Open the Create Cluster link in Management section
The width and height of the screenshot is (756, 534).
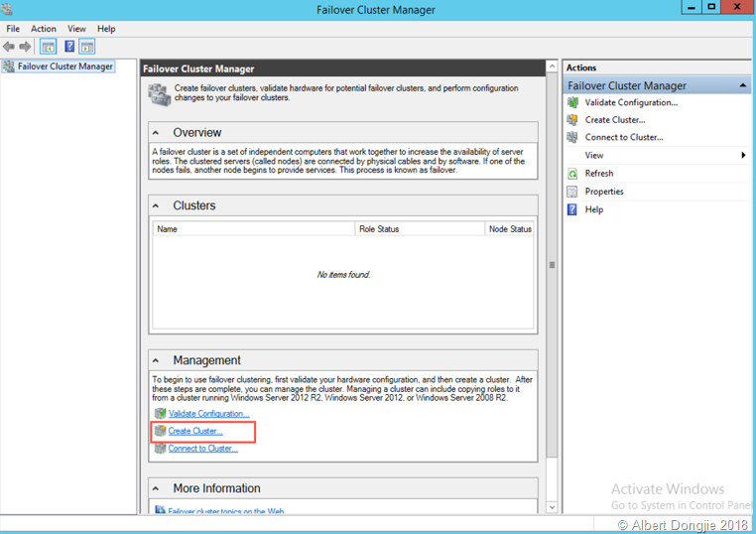195,431
